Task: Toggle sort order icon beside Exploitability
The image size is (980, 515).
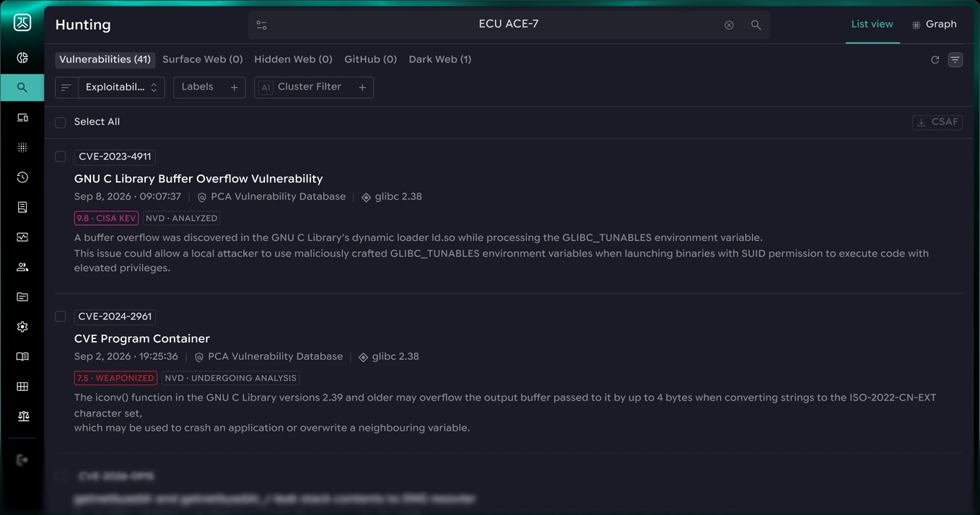Action: point(66,87)
